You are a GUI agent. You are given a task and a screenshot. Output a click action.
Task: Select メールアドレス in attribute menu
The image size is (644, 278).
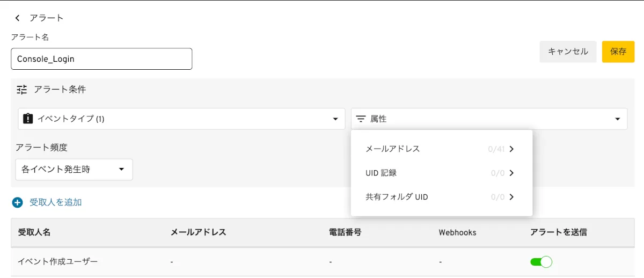393,149
